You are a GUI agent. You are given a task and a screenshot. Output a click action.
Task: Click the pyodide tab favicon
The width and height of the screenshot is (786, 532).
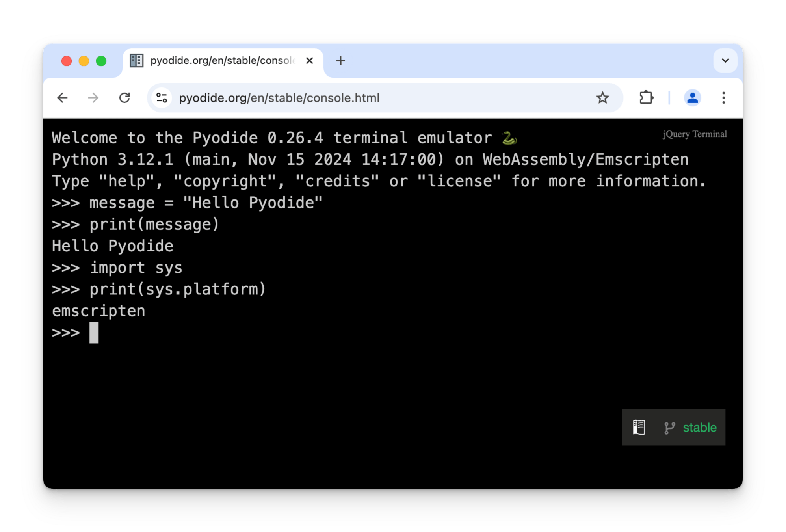[136, 61]
